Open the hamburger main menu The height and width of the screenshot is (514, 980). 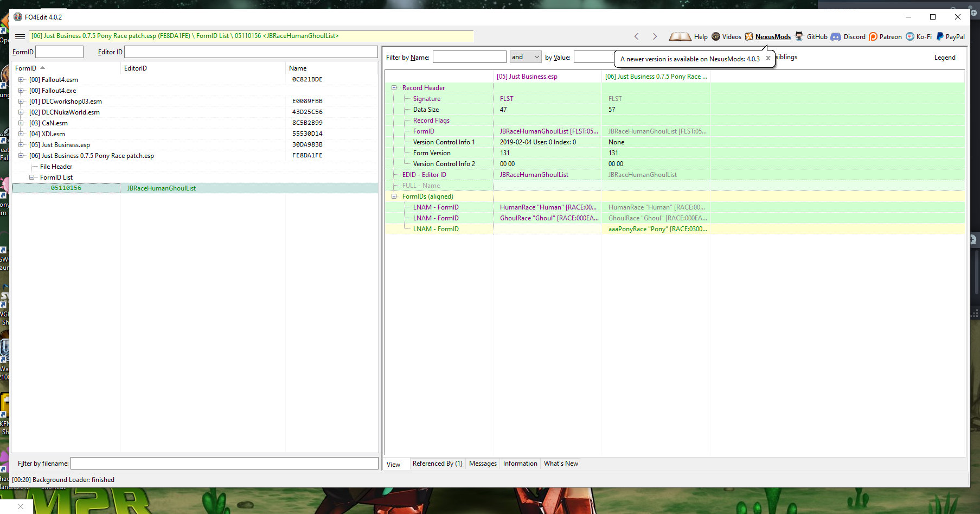tap(20, 36)
